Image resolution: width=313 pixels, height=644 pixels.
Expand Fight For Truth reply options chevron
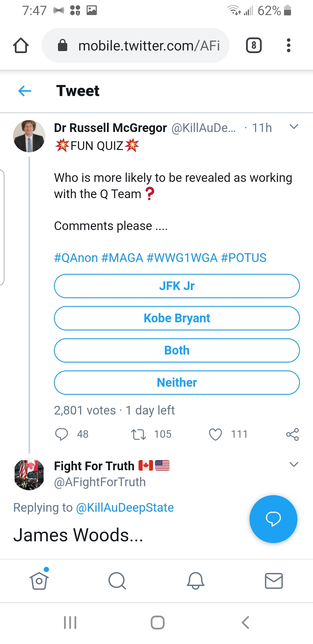point(294,464)
